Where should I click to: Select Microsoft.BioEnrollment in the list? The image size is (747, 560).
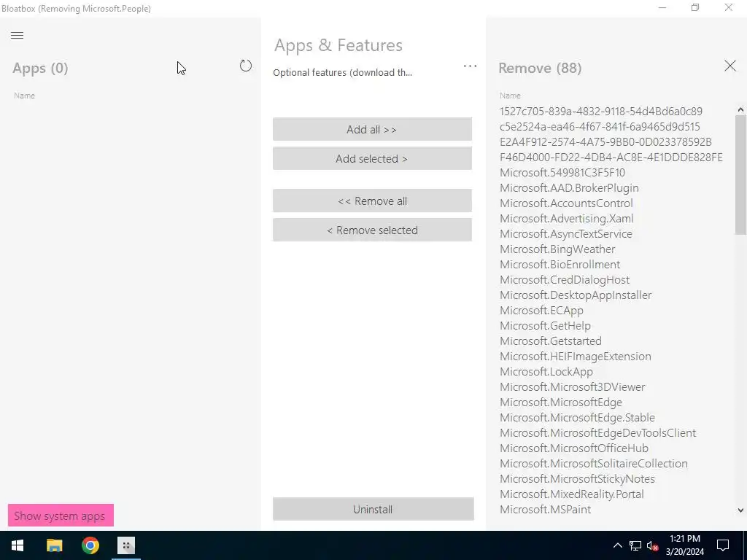click(x=560, y=264)
